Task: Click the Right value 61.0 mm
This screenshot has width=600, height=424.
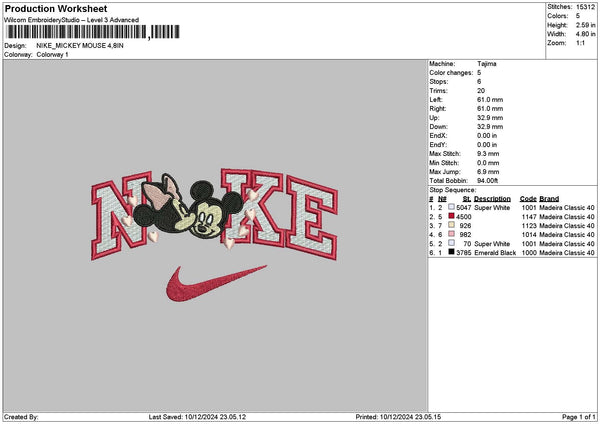Action: [490, 109]
